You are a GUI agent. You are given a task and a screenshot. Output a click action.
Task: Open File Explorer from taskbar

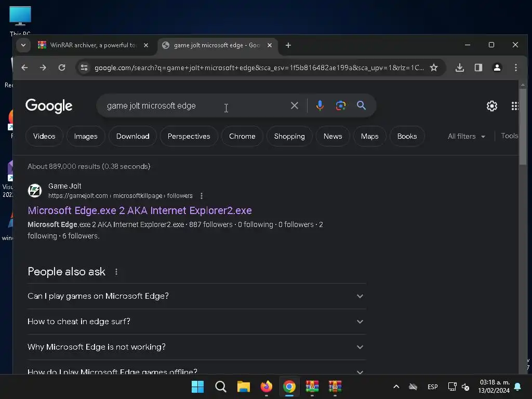(x=243, y=387)
